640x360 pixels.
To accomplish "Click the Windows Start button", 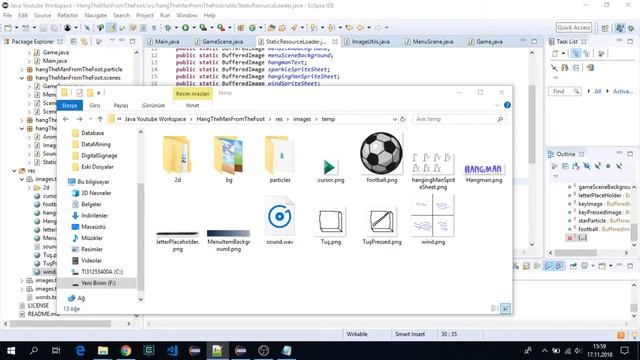I will click(x=11, y=350).
